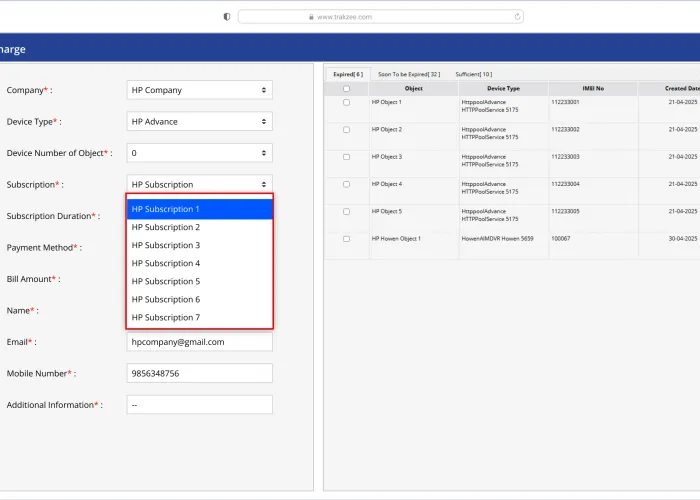Switch to the Expired tab
Screen dimensions: 700x500
[x=347, y=74]
